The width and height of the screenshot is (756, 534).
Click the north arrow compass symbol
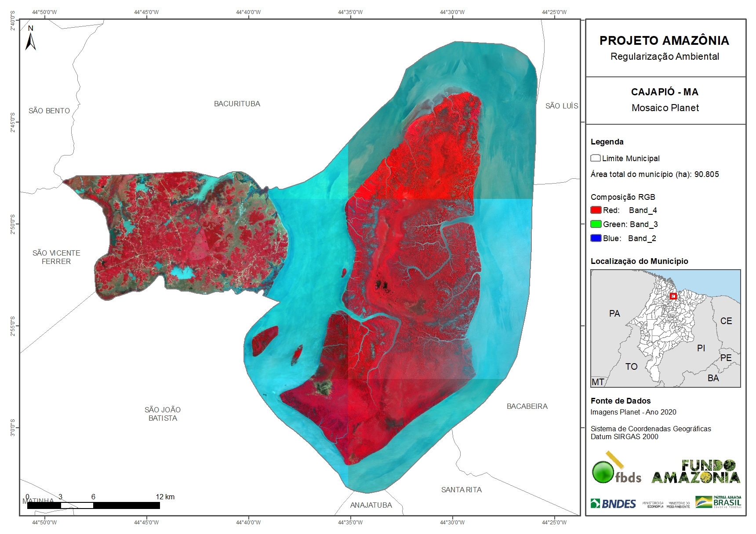click(x=30, y=39)
